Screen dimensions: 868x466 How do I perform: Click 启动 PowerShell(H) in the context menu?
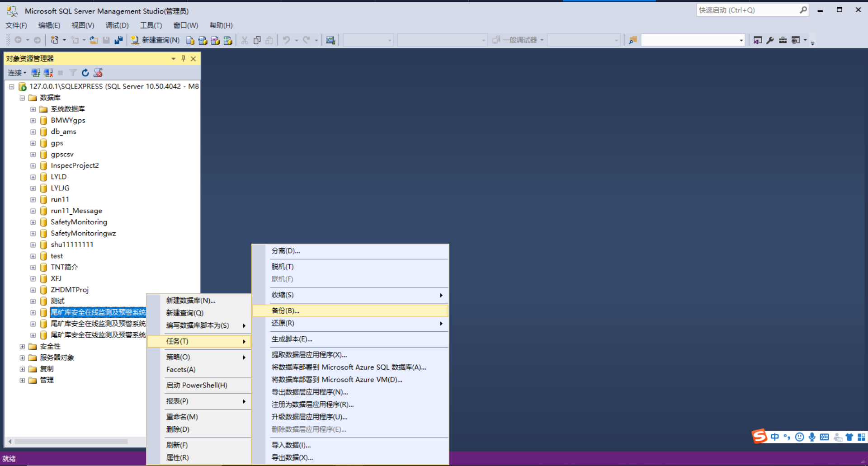199,385
